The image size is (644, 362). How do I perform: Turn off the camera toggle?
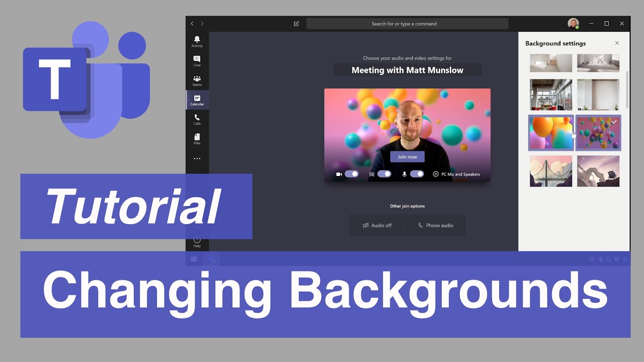click(352, 174)
